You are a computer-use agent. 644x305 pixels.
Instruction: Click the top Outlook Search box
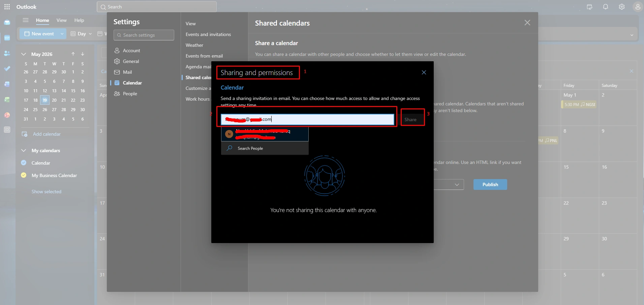tap(157, 7)
